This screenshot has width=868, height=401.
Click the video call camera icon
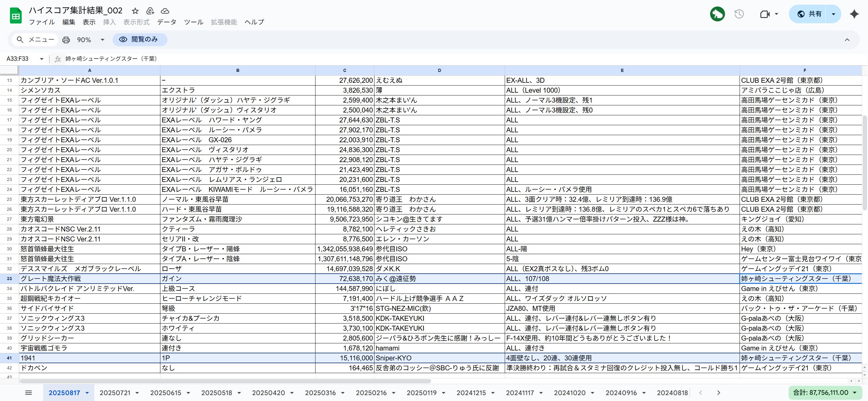click(x=765, y=14)
